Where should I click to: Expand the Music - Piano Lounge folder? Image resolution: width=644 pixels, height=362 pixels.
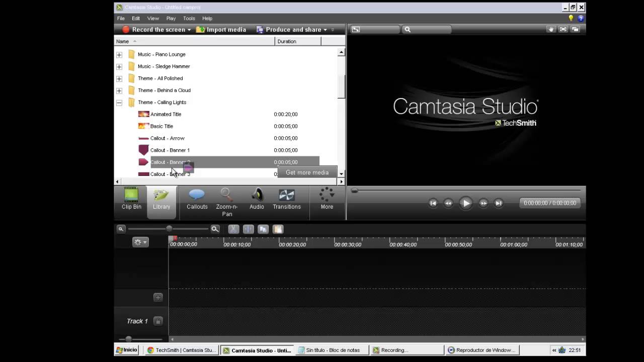click(x=119, y=54)
